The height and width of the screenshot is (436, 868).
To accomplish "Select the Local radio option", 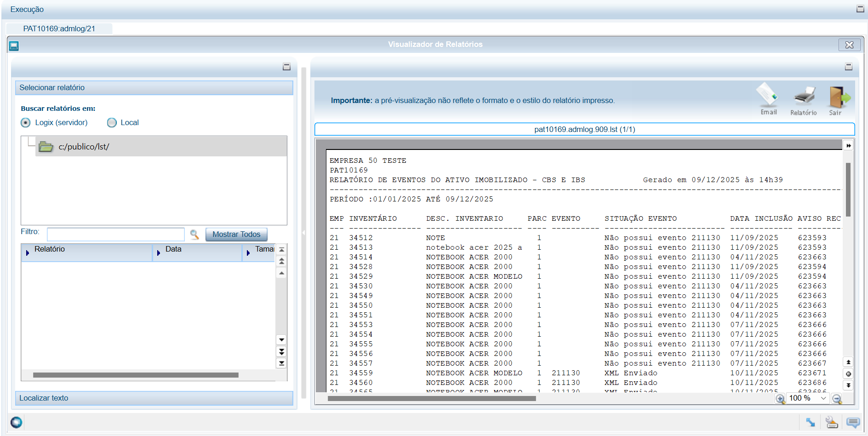I will tap(112, 123).
